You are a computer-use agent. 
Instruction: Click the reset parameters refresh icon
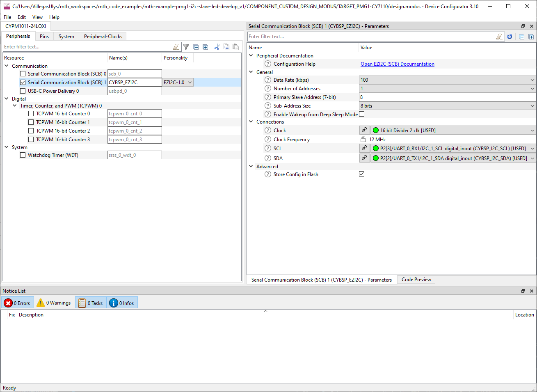510,37
